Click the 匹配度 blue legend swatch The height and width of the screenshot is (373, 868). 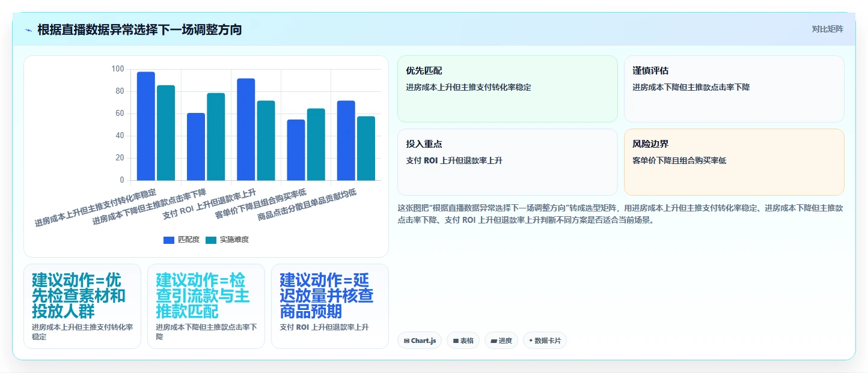coord(169,240)
